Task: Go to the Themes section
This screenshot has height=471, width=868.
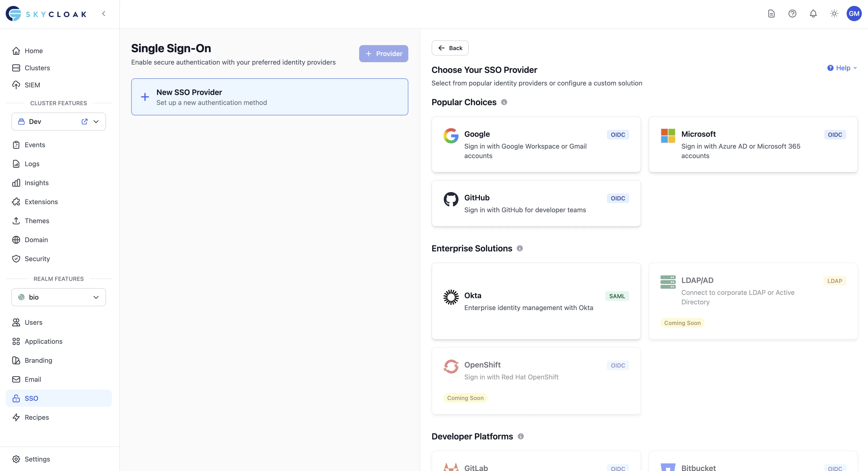Action: click(x=36, y=221)
